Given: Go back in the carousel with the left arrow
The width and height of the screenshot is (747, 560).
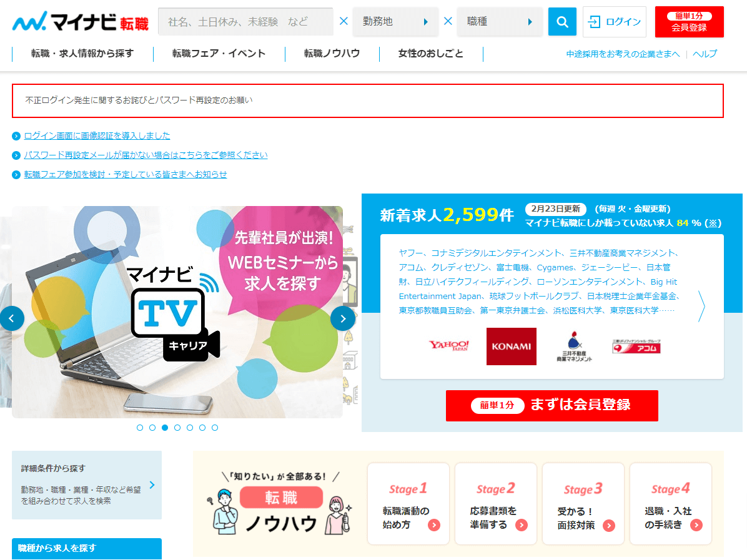Looking at the screenshot, I should pos(12,318).
